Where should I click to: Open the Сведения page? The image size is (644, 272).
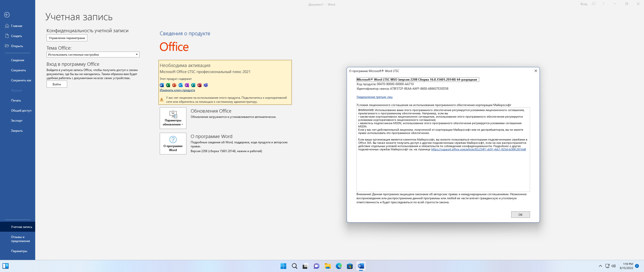pos(18,60)
